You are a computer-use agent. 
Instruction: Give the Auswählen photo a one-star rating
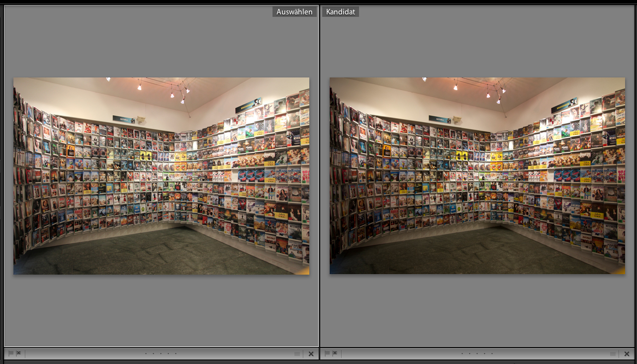[146, 354]
